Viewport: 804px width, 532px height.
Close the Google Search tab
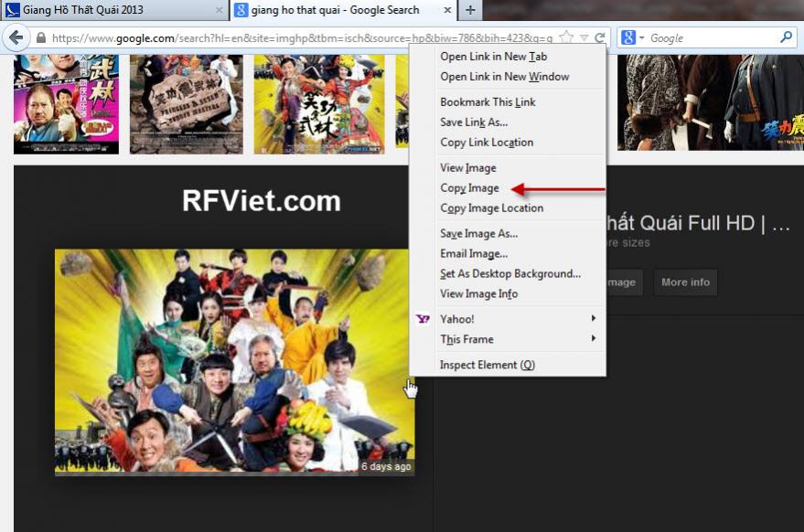[447, 10]
